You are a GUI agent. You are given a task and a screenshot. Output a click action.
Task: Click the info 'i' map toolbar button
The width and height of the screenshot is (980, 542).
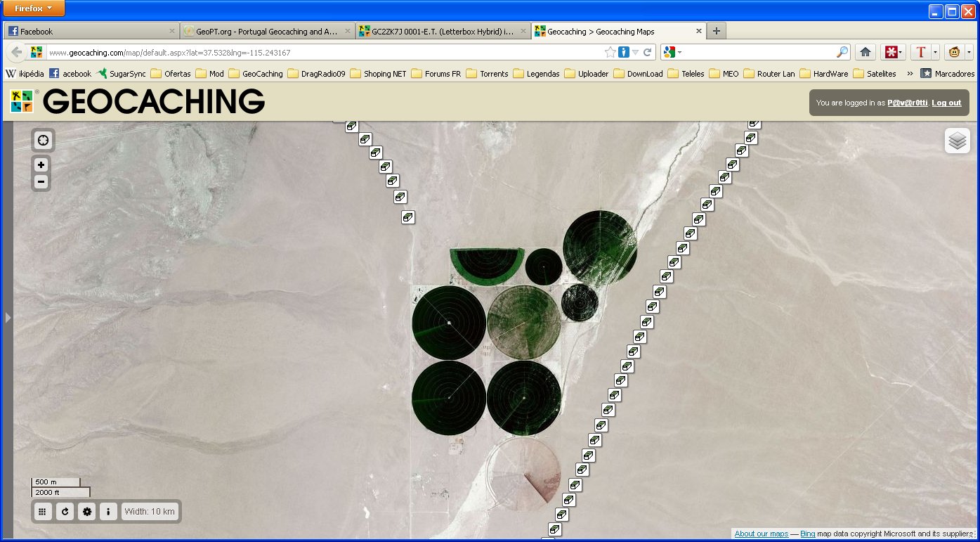tap(108, 512)
